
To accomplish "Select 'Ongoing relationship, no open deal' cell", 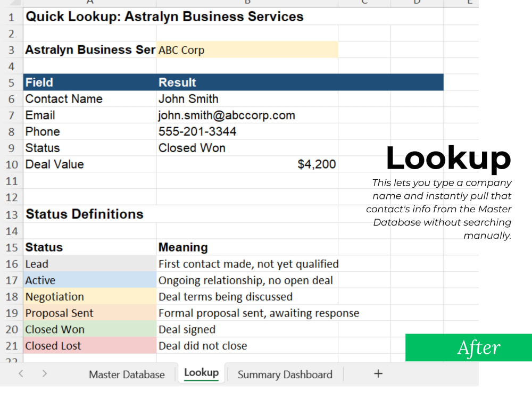I will (247, 280).
